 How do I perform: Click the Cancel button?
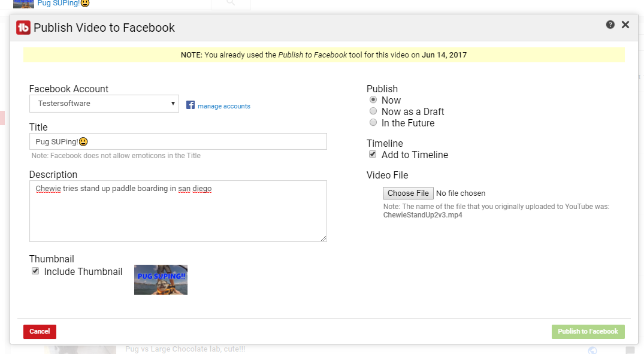(40, 331)
